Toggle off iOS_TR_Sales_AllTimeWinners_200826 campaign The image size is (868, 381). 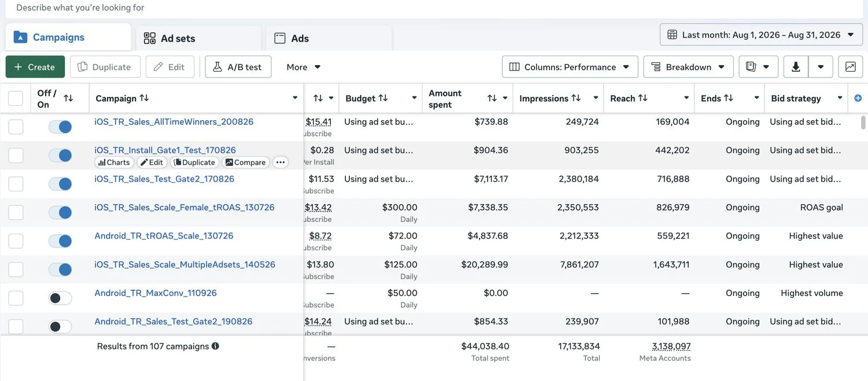click(60, 127)
